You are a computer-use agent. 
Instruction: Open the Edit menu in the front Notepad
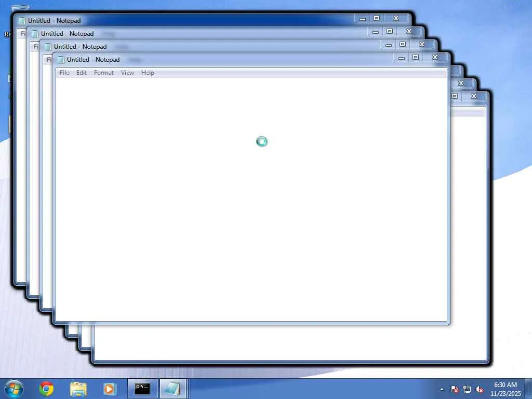[82, 73]
